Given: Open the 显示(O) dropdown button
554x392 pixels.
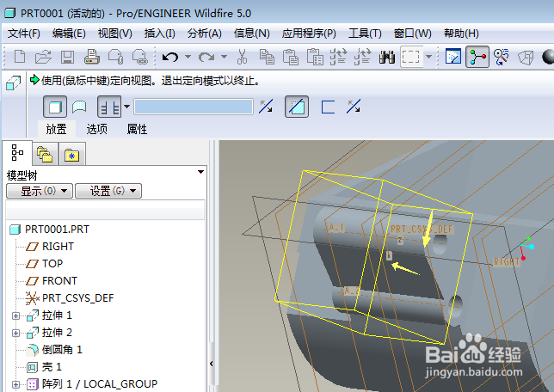Looking at the screenshot, I should (x=40, y=191).
